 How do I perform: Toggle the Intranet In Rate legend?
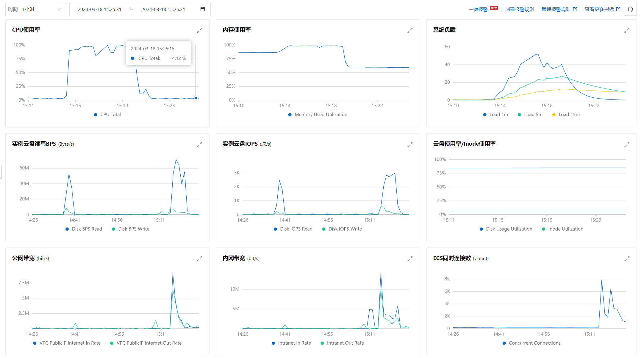(x=291, y=343)
